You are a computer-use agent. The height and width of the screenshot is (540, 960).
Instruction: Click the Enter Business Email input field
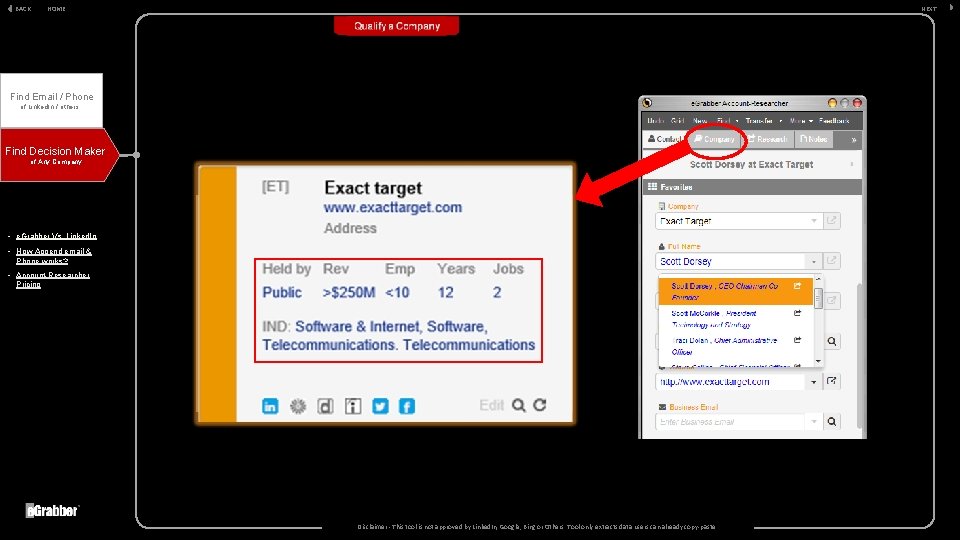(x=730, y=422)
